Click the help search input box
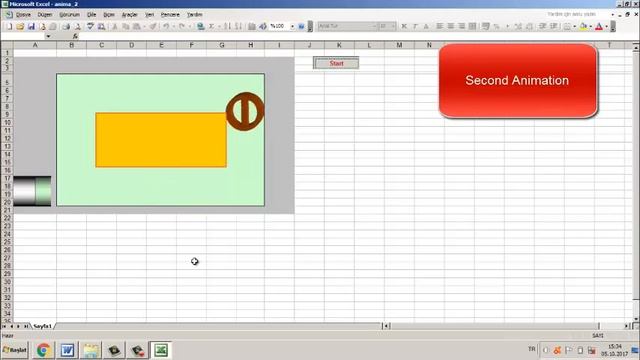The image size is (640, 360). point(578,14)
